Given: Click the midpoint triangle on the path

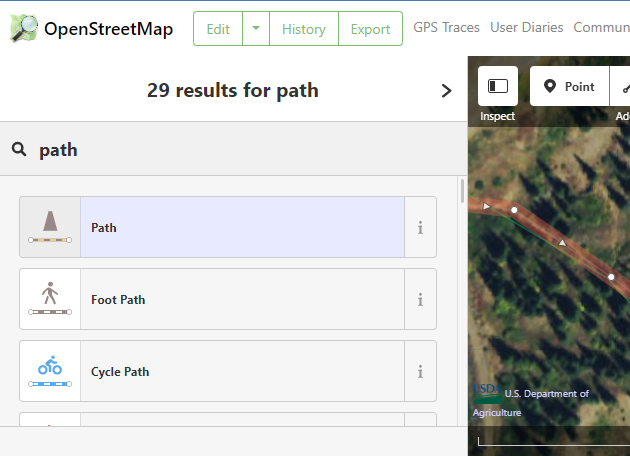Looking at the screenshot, I should [562, 243].
